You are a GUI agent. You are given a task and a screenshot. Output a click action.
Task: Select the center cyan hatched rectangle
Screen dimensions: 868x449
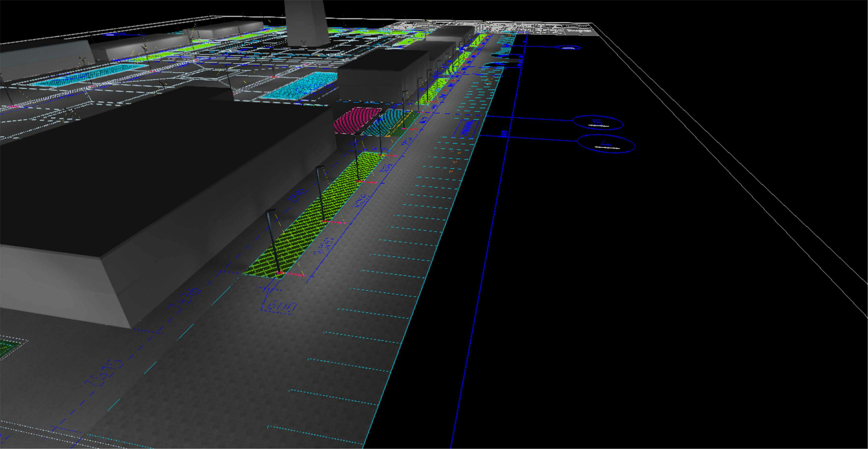click(302, 86)
